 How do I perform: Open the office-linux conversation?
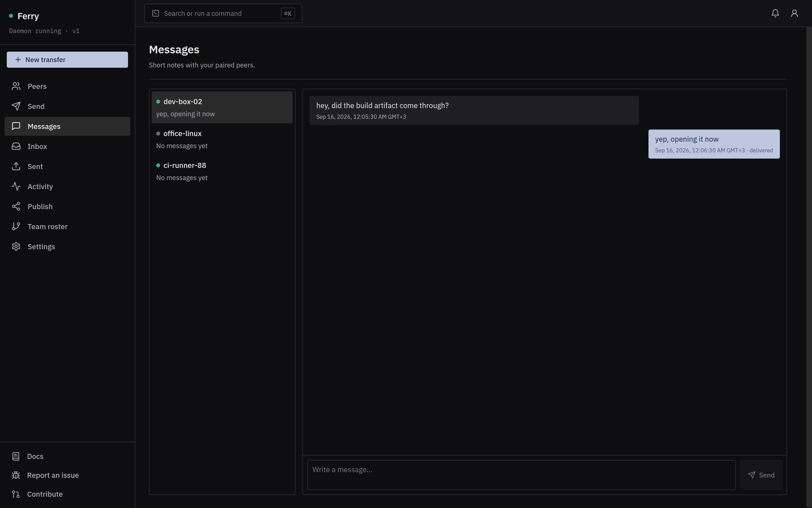[222, 139]
